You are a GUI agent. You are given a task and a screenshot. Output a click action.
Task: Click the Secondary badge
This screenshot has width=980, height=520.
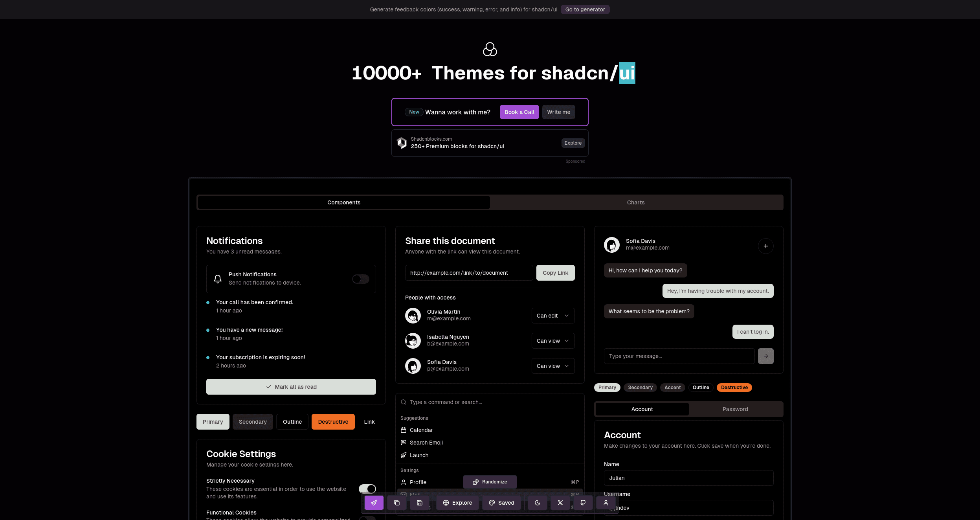640,388
